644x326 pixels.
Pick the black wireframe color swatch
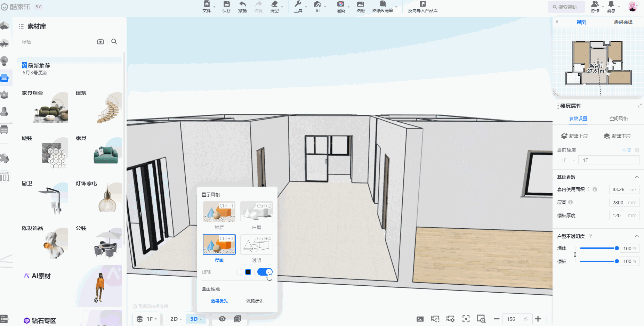click(x=248, y=272)
